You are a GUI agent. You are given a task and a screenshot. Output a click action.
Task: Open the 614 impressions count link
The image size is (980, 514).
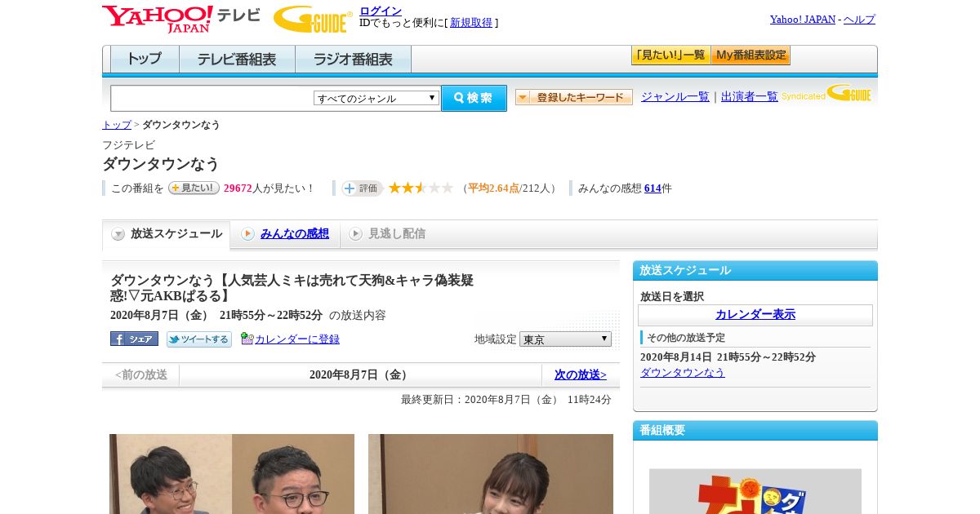click(653, 188)
